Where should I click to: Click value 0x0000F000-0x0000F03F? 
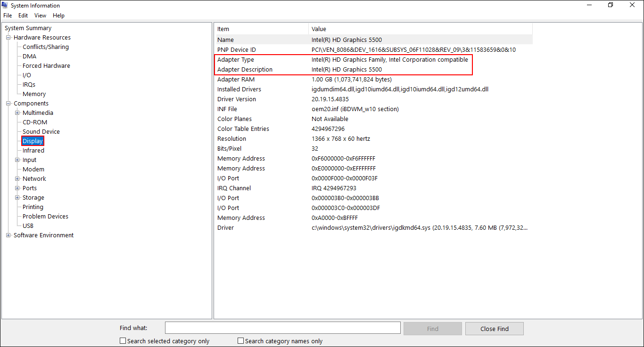(345, 178)
